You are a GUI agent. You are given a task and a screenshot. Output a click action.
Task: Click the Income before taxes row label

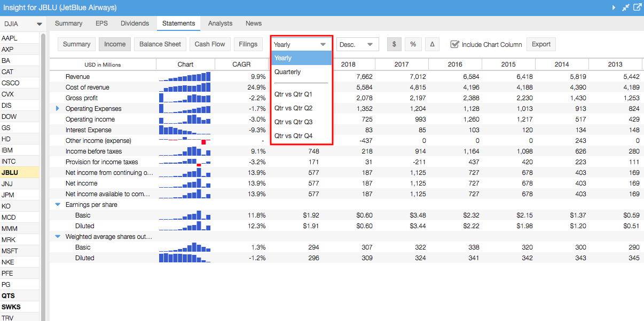[x=93, y=151]
